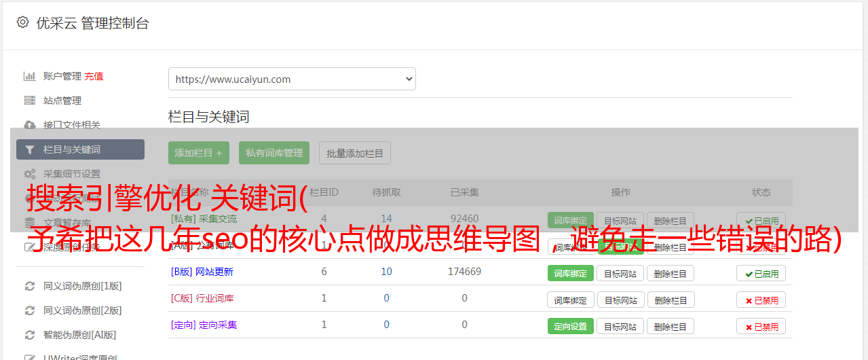Toggle 已禁用 status of 行业词库 row
The image size is (868, 360).
tap(761, 300)
